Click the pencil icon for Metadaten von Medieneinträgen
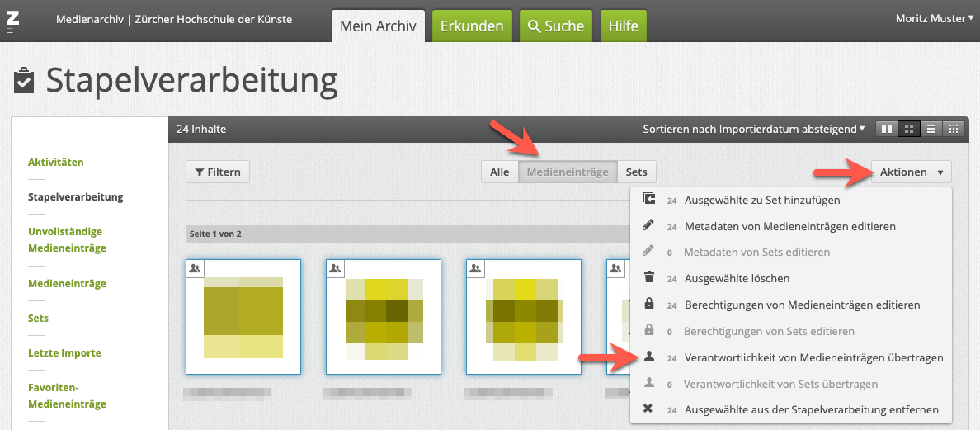 [x=649, y=225]
